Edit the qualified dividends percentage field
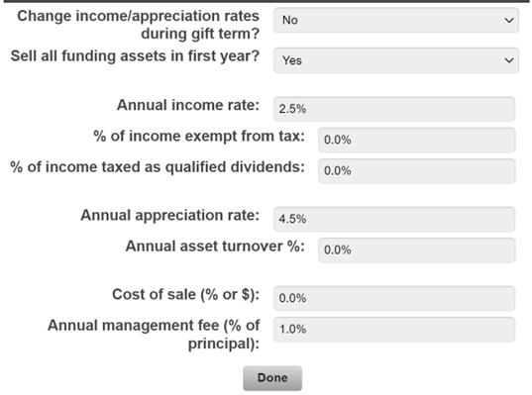The height and width of the screenshot is (395, 532). pos(417,171)
